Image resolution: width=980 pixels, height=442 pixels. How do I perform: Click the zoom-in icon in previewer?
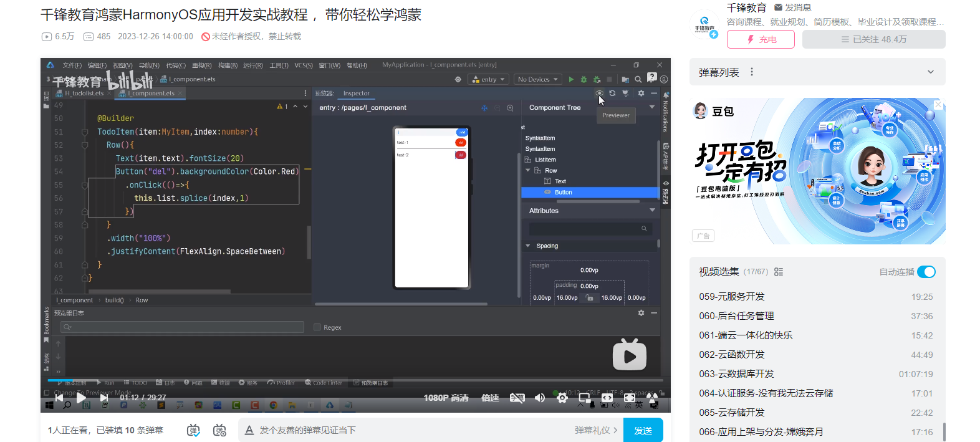pos(510,108)
